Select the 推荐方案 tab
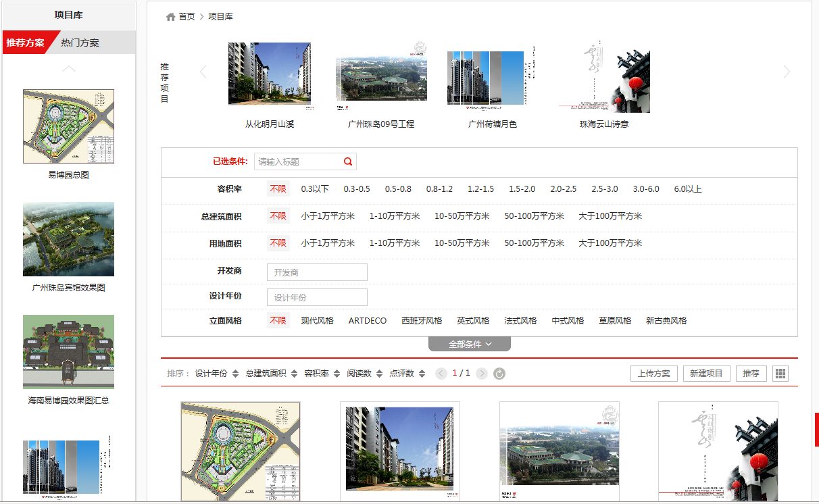The height and width of the screenshot is (504, 819). pyautogui.click(x=26, y=43)
